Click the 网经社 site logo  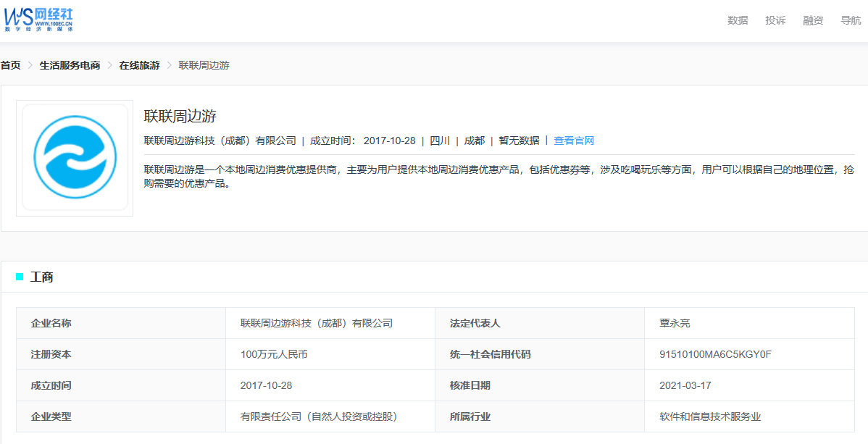tap(38, 20)
